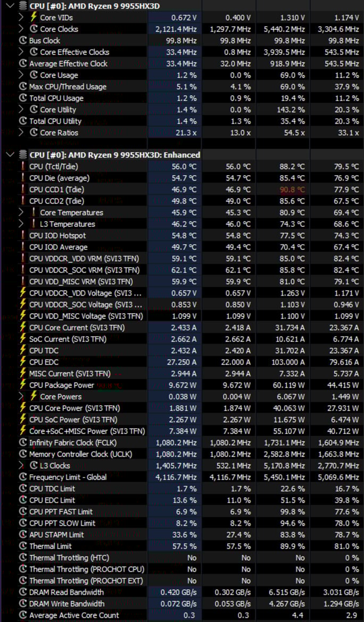Click the clock icon beside Total CPU Usage

pos(23,98)
